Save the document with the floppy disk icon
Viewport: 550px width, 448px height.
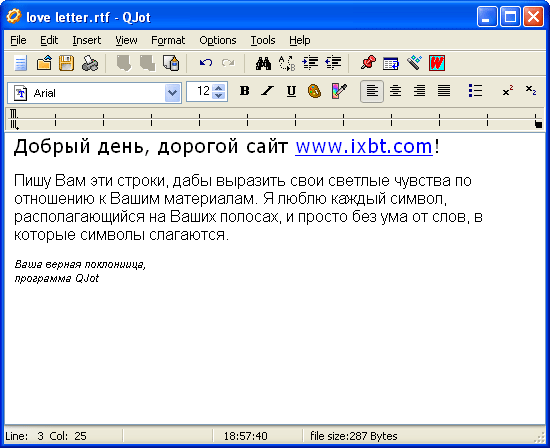tap(67, 63)
